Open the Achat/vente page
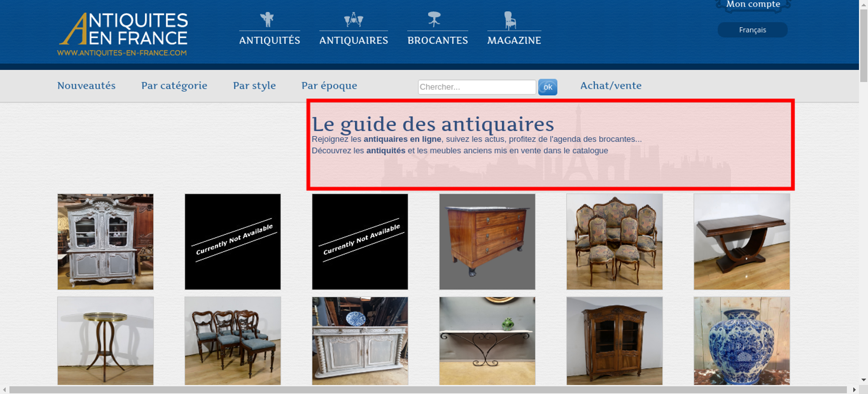The width and height of the screenshot is (868, 394). [x=611, y=85]
